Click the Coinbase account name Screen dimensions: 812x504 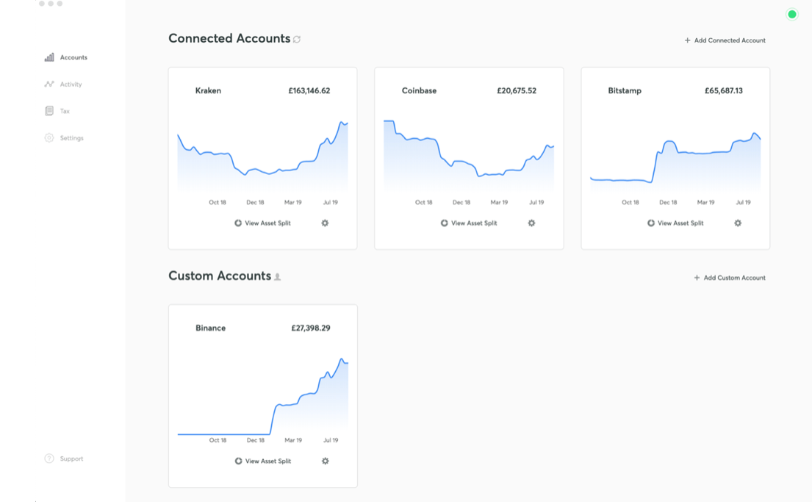[x=419, y=90]
